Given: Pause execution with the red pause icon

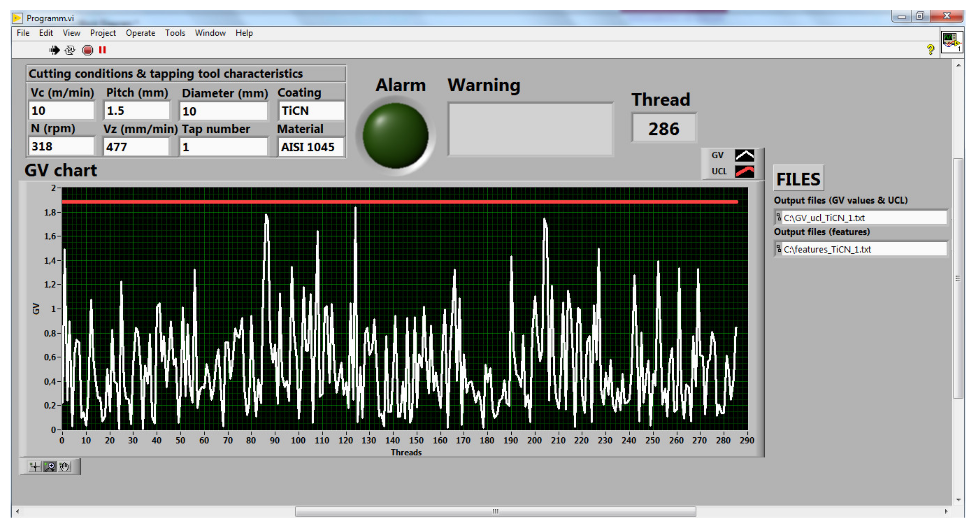Looking at the screenshot, I should click(102, 50).
